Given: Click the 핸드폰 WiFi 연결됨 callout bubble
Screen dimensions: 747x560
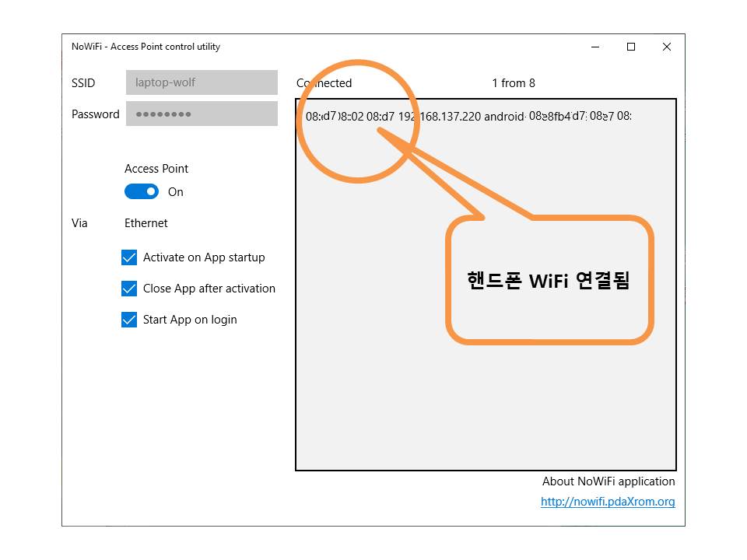Looking at the screenshot, I should [549, 281].
